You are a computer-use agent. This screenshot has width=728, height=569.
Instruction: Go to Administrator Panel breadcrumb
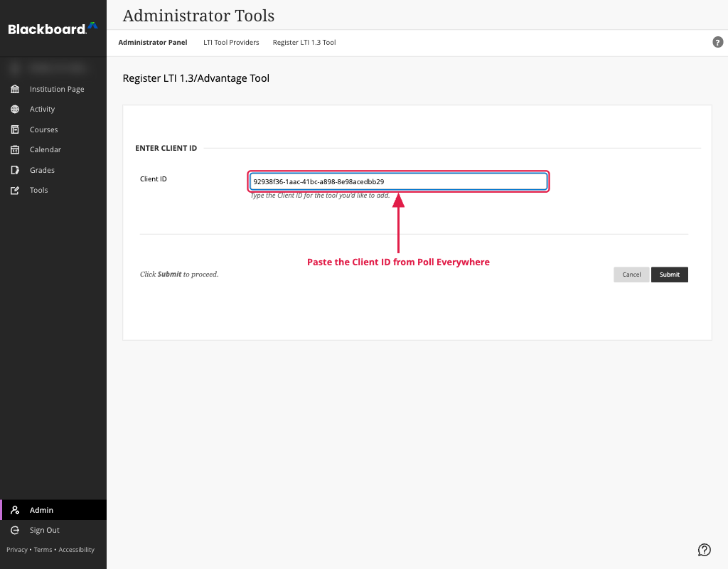click(153, 42)
